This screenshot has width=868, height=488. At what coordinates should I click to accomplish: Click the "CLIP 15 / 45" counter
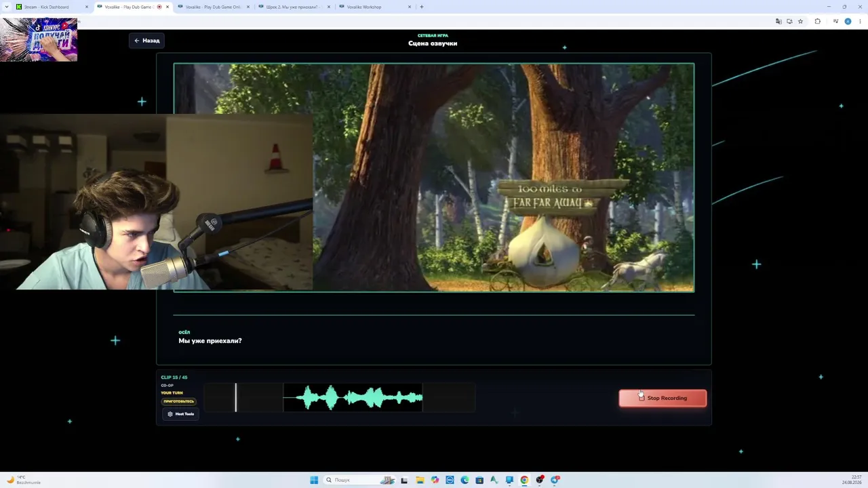pyautogui.click(x=174, y=378)
